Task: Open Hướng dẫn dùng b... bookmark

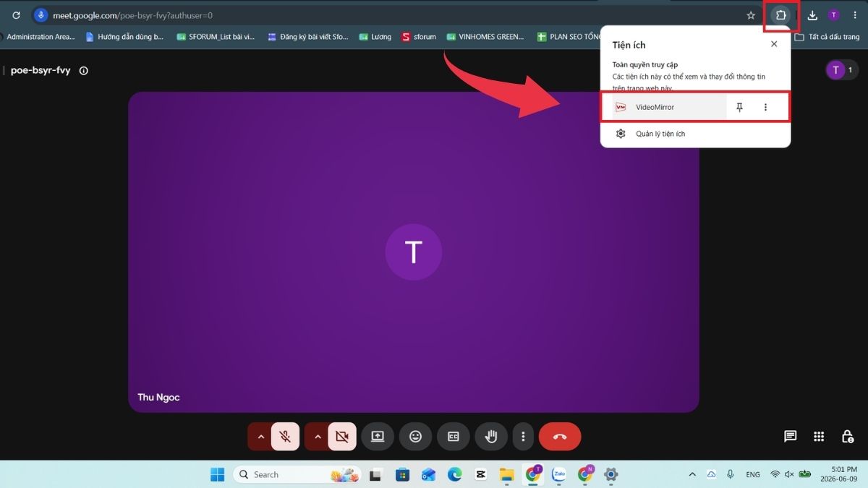Action: click(124, 37)
